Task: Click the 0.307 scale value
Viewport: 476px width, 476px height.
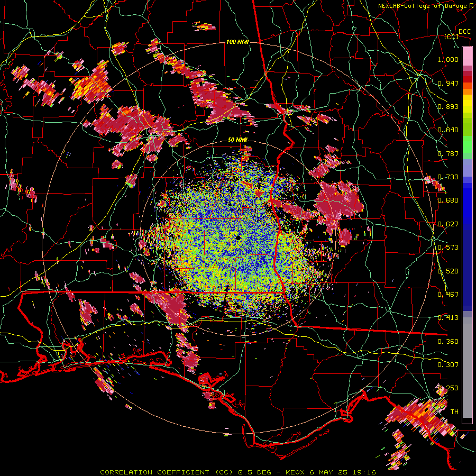Action: point(448,365)
